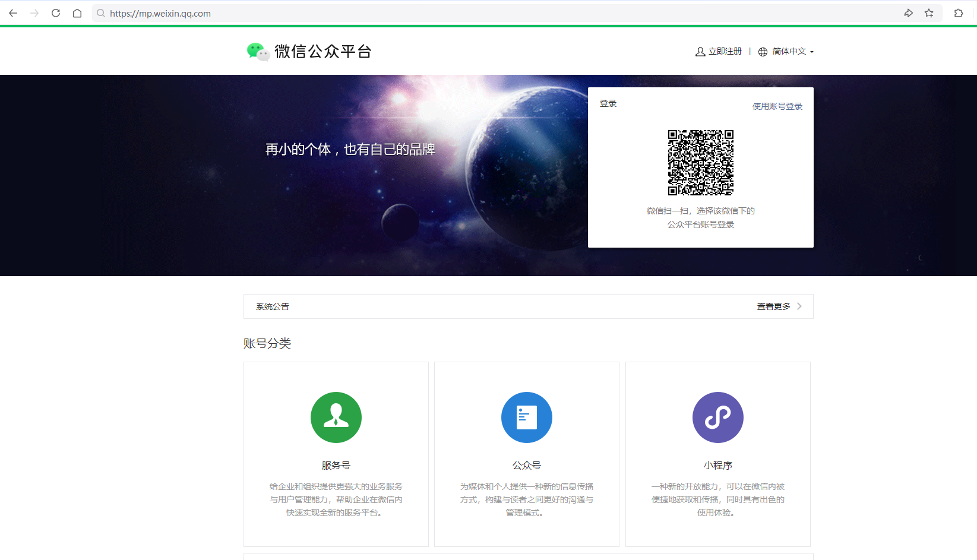Click the 立即注册 registration link
Viewport: 977px width, 560px height.
click(724, 52)
